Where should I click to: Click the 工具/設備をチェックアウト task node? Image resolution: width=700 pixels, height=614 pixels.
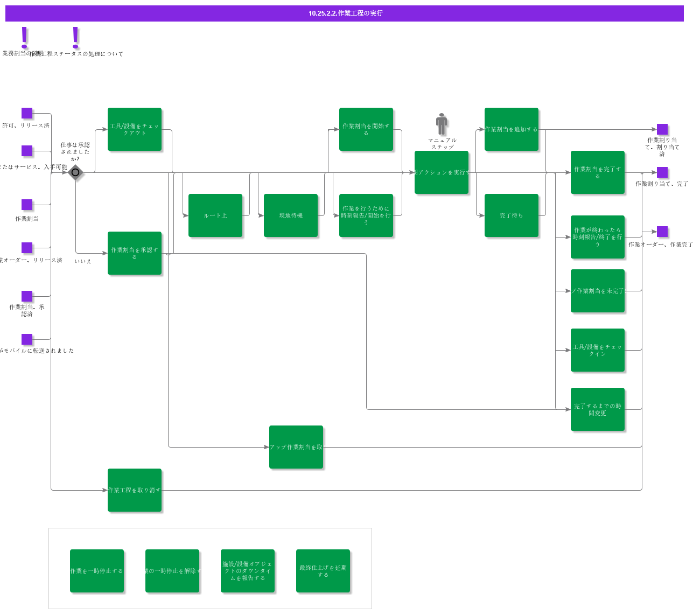click(135, 130)
